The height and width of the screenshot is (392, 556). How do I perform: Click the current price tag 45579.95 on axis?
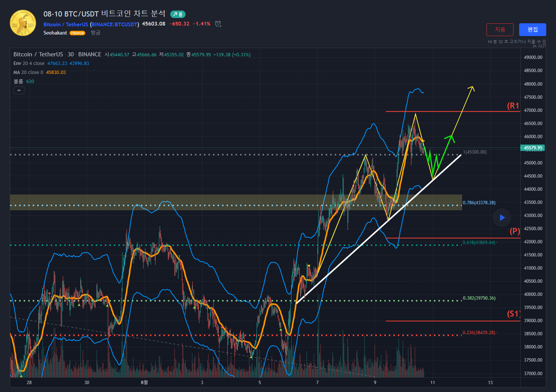tap(533, 148)
